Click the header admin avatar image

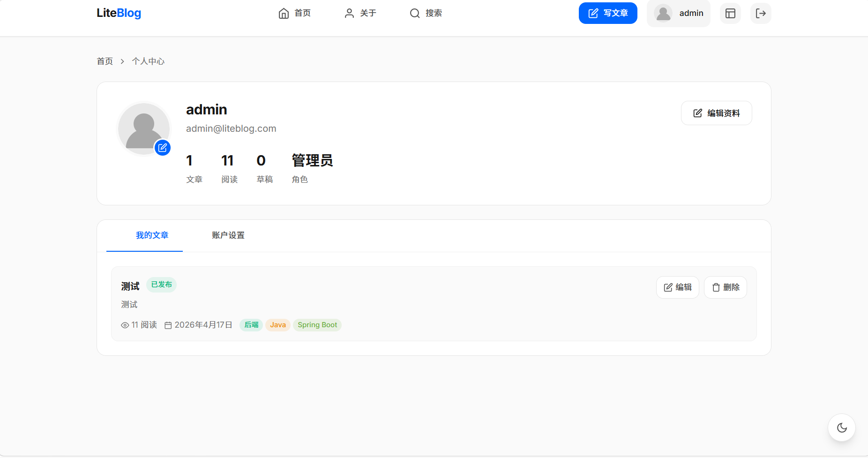[x=663, y=13]
